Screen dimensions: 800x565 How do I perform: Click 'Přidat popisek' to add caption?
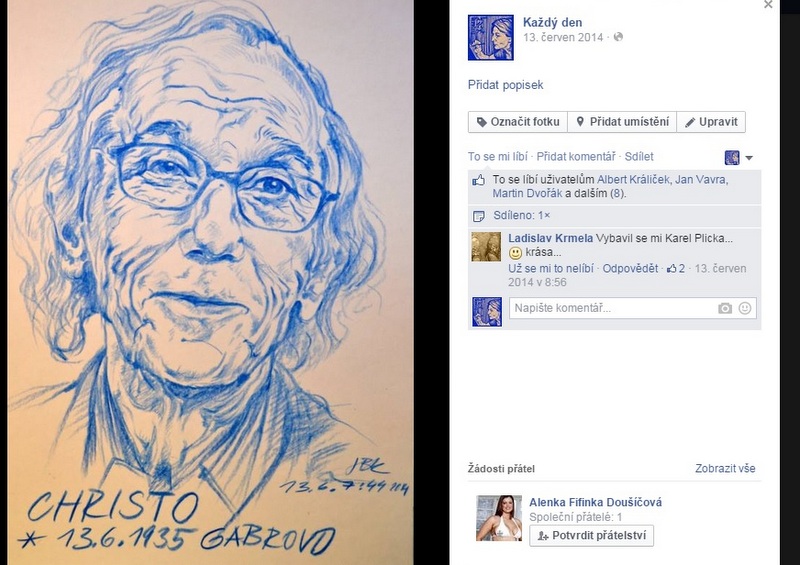point(505,85)
